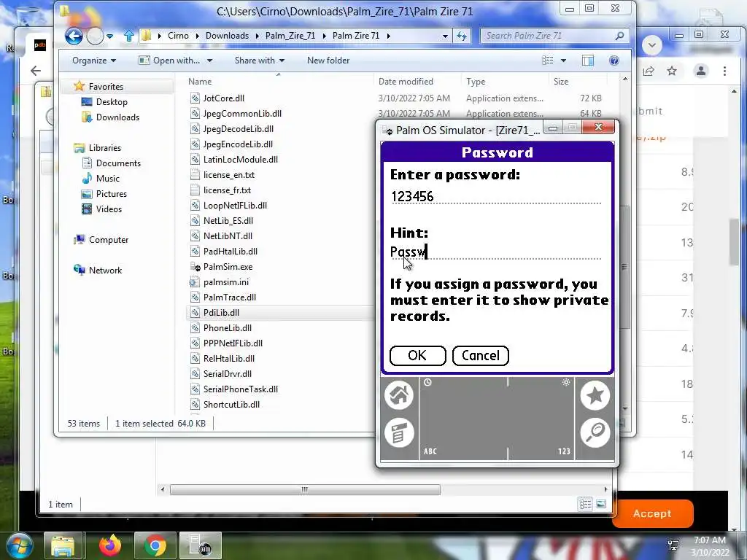The width and height of the screenshot is (747, 560).
Task: Click Open with... in the toolbar
Action: click(x=169, y=61)
